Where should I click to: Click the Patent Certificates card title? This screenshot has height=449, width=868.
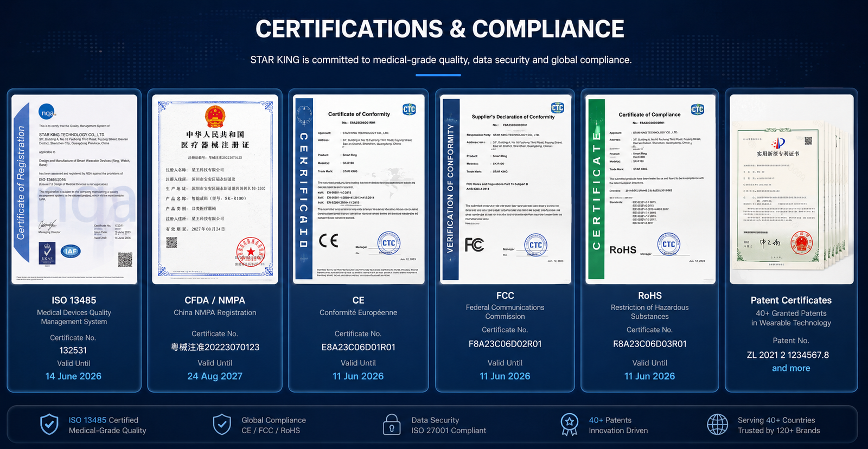791,300
